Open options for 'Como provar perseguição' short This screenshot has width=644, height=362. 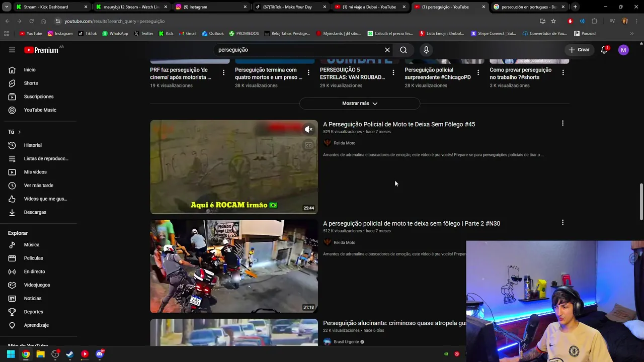coord(563,73)
